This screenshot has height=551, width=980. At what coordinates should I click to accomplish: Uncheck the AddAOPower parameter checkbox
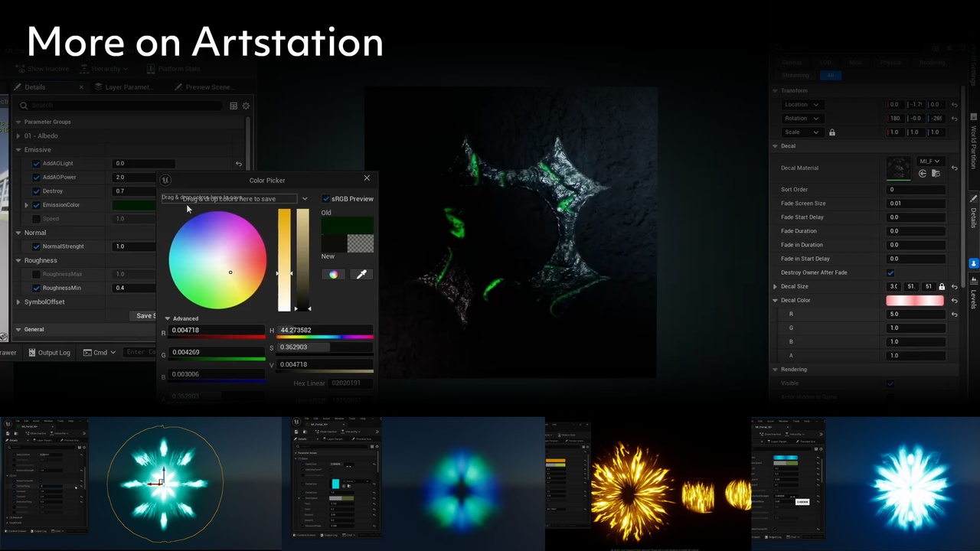[x=36, y=178]
